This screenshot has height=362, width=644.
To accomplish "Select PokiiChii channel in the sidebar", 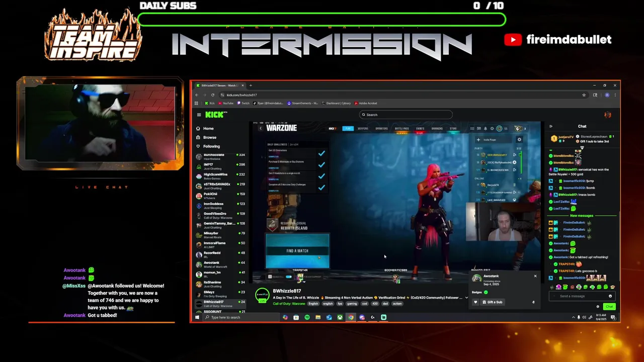I will pos(220,196).
